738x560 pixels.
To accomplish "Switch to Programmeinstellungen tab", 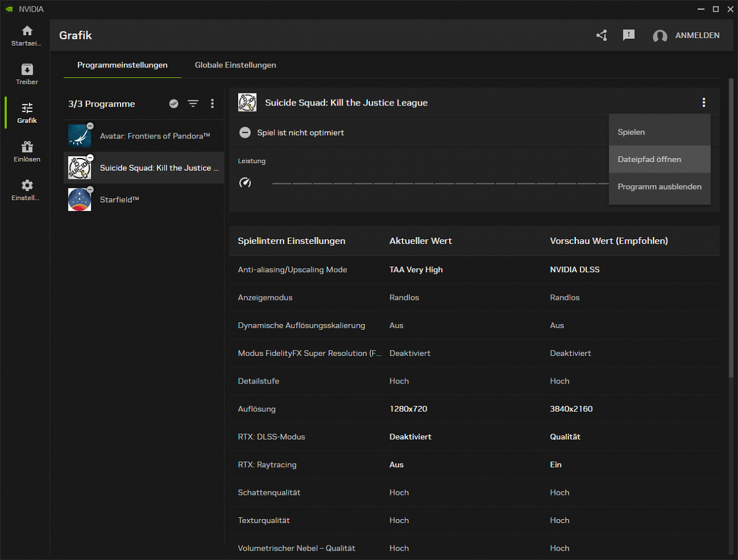I will pyautogui.click(x=122, y=65).
